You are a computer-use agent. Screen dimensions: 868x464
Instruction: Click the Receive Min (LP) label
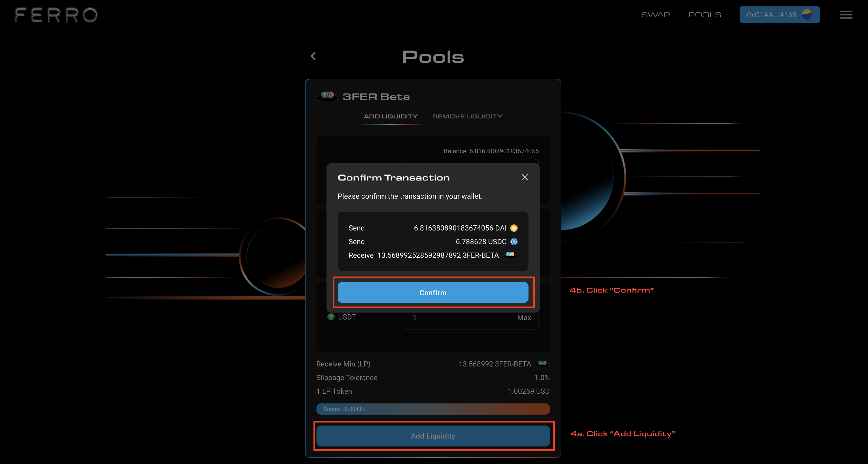(343, 364)
